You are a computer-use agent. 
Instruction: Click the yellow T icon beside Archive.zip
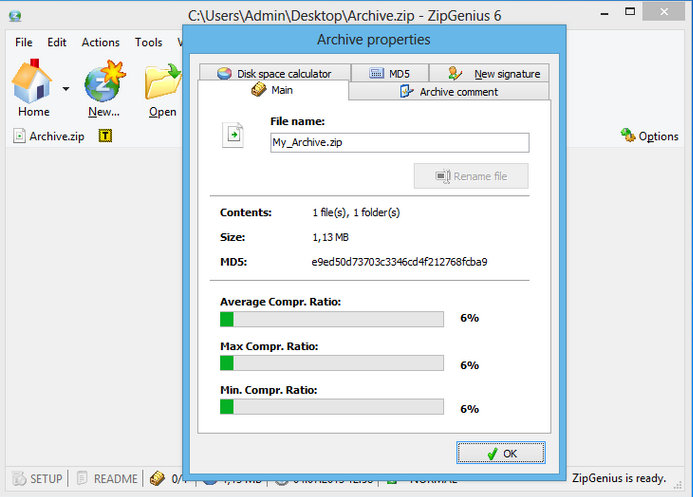[105, 136]
